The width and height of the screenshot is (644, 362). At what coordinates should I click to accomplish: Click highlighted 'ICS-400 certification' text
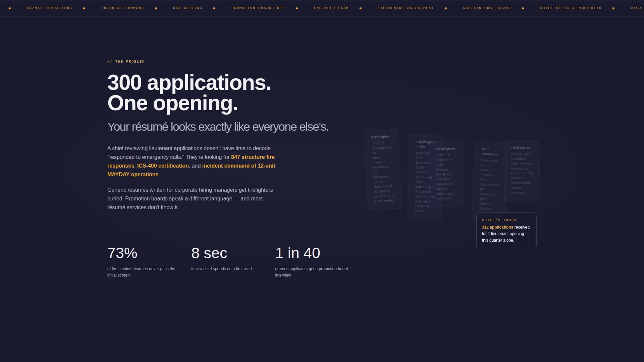[163, 166]
